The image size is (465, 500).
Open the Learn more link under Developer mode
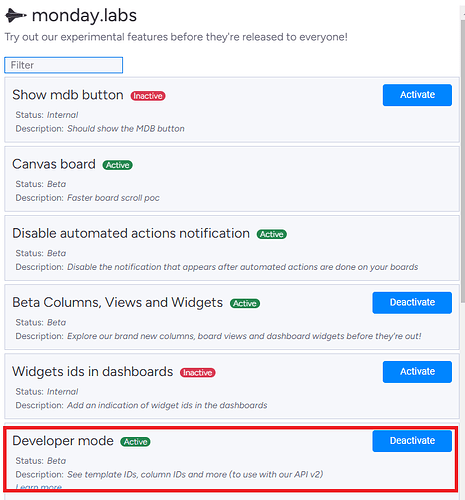pos(39,487)
